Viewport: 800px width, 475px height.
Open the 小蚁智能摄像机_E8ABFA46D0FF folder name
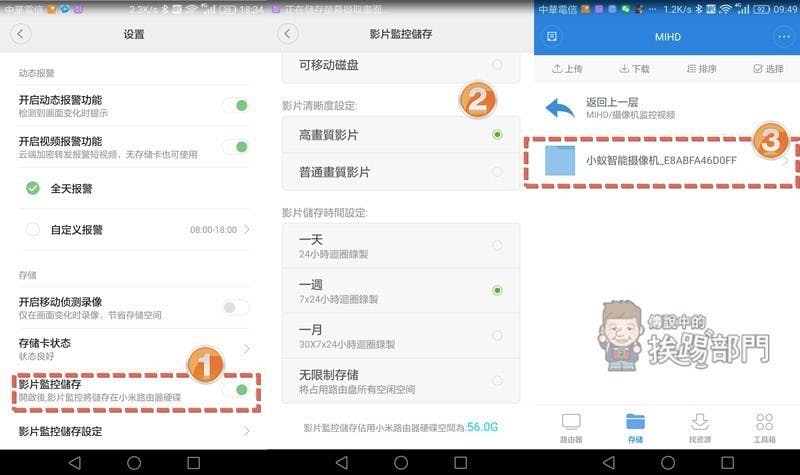[x=661, y=160]
